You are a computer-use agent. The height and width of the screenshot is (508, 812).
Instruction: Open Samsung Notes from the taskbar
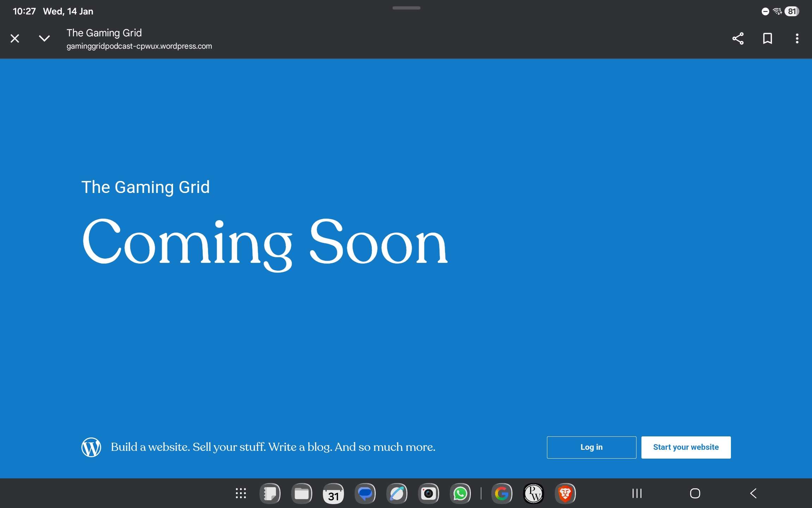click(270, 494)
